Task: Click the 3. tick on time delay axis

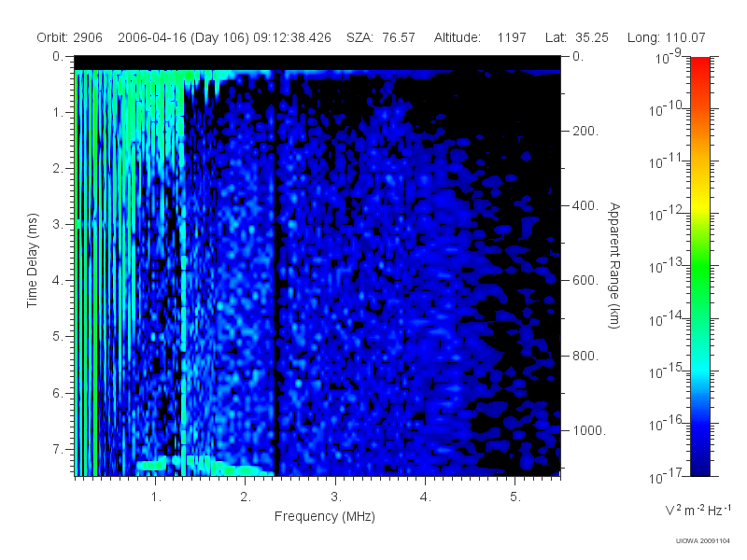Action: pos(58,224)
